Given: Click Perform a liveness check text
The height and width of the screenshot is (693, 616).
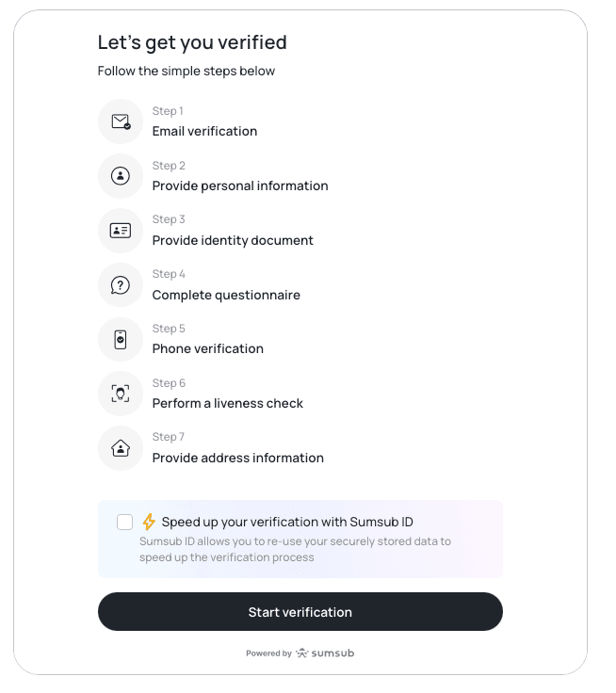Looking at the screenshot, I should pyautogui.click(x=227, y=403).
